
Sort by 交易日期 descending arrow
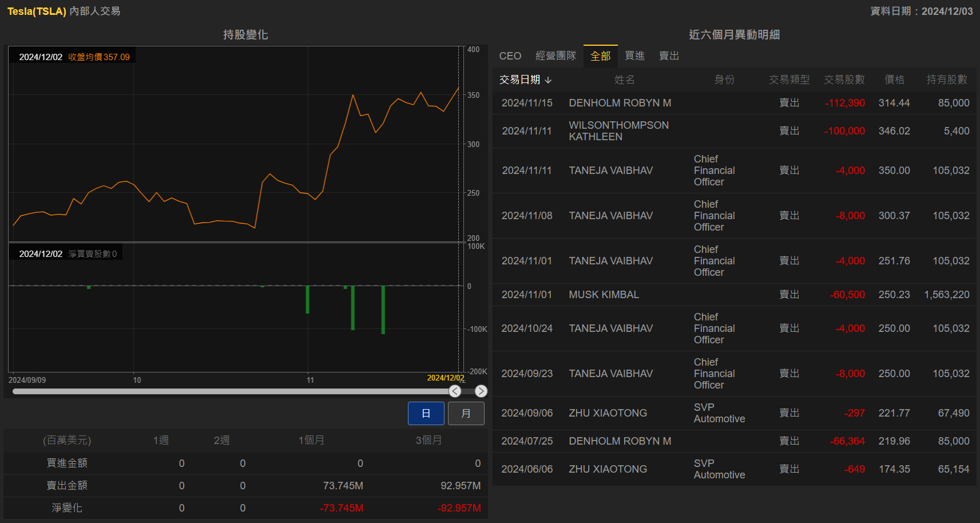(548, 80)
